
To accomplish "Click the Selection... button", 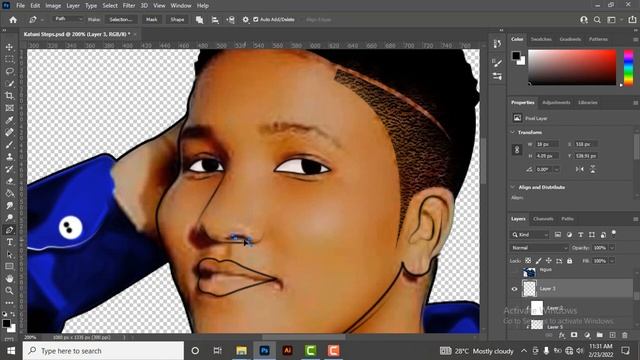I will (x=121, y=20).
